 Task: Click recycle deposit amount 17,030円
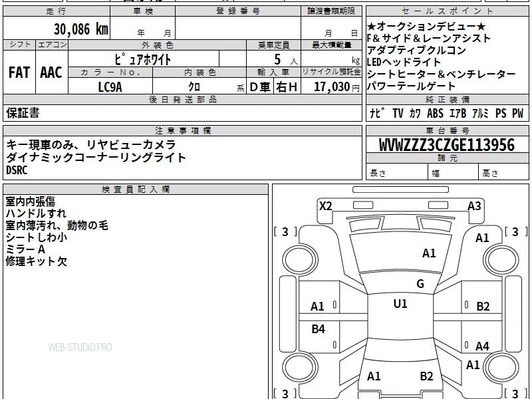coord(336,87)
